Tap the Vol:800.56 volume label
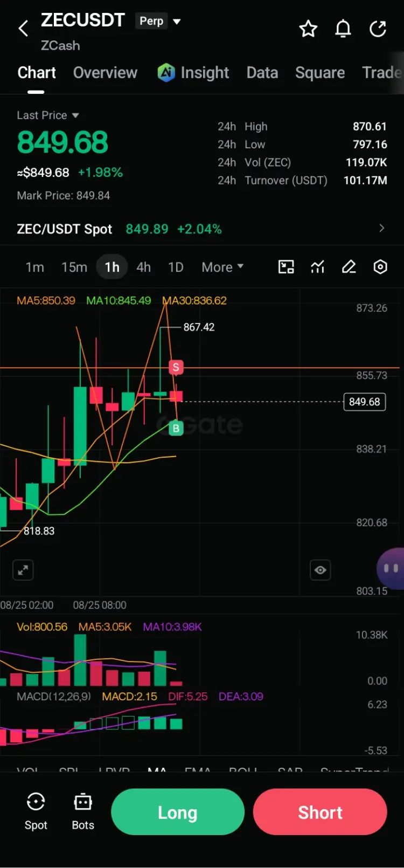The image size is (404, 868). click(x=42, y=627)
